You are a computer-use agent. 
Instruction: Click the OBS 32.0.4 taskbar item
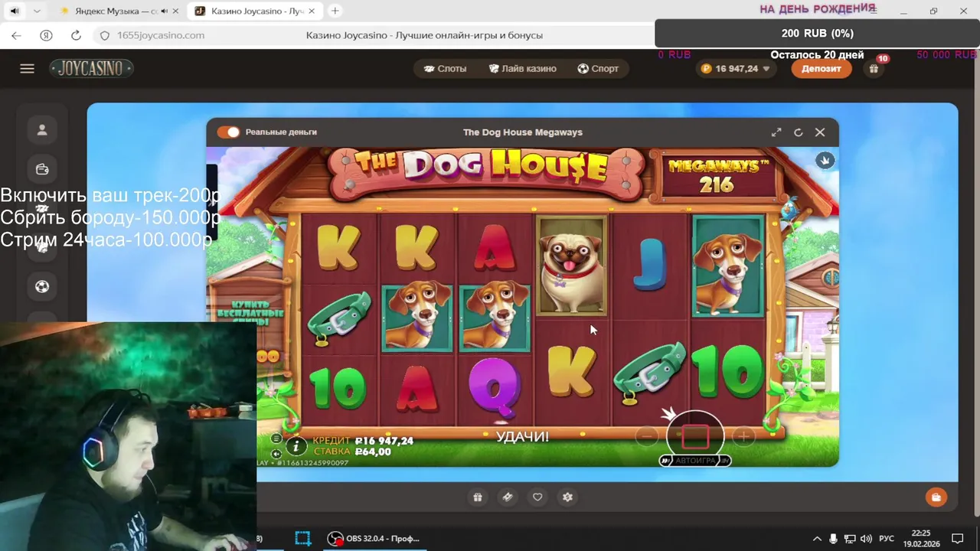pyautogui.click(x=374, y=539)
